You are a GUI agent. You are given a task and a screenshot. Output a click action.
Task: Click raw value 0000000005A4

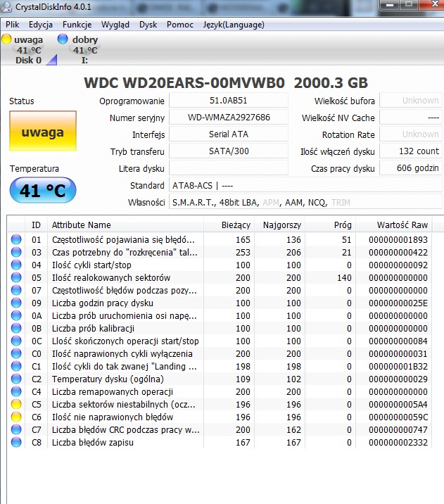(398, 404)
